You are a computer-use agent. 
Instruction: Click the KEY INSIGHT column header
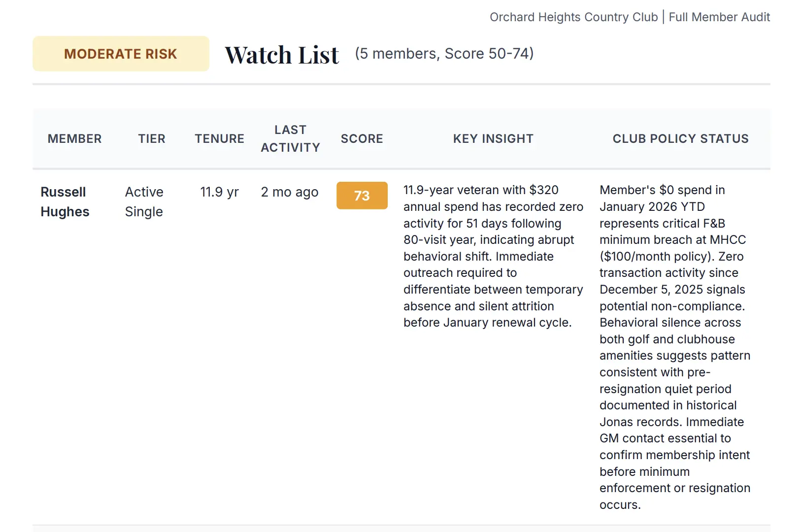pos(493,139)
